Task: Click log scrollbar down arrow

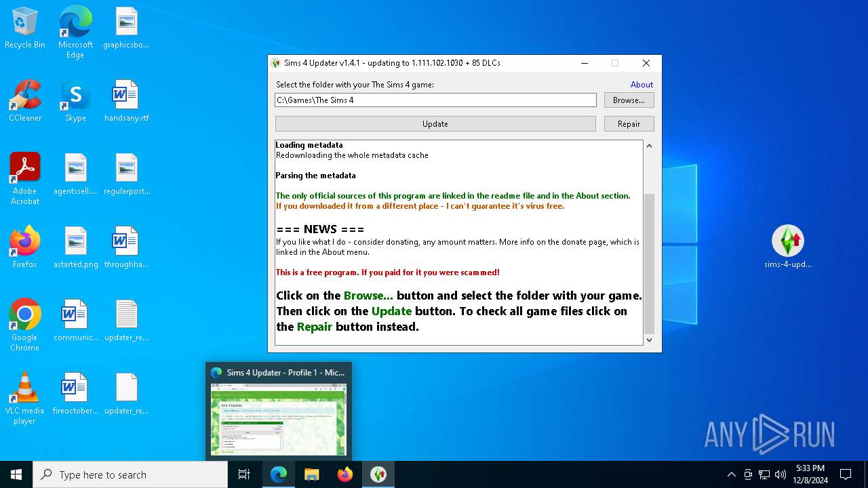Action: pos(649,340)
